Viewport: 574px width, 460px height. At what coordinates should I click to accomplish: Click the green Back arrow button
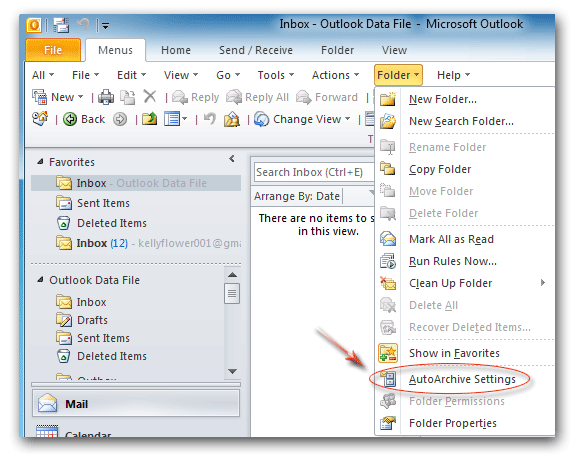84,119
